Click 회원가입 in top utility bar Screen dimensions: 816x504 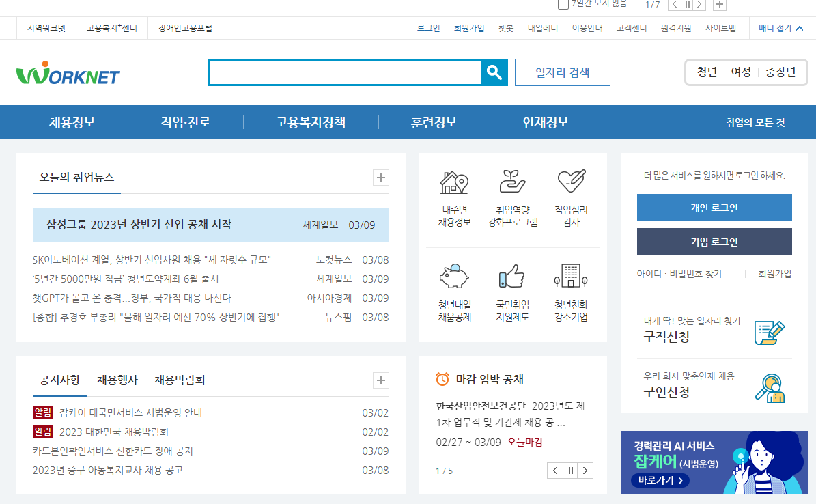(x=469, y=28)
